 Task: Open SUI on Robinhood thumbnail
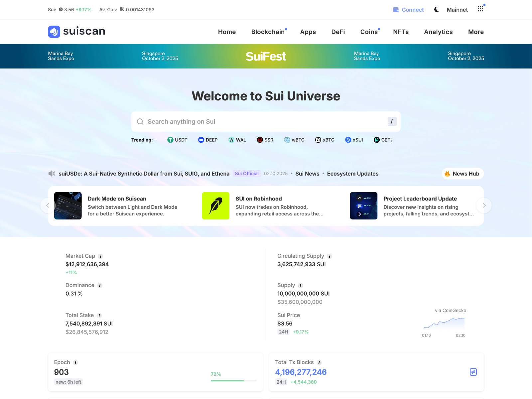[216, 206]
